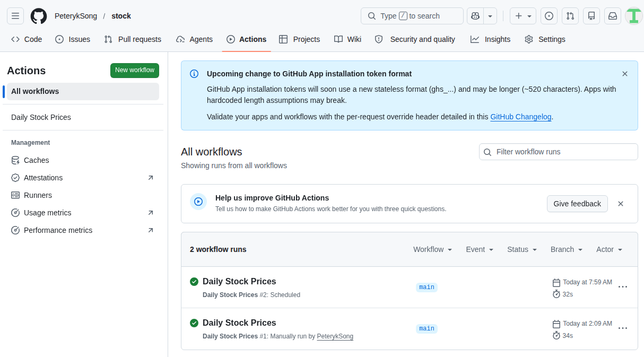644x357 pixels.
Task: Click info icon in announcement banner
Action: pos(194,74)
